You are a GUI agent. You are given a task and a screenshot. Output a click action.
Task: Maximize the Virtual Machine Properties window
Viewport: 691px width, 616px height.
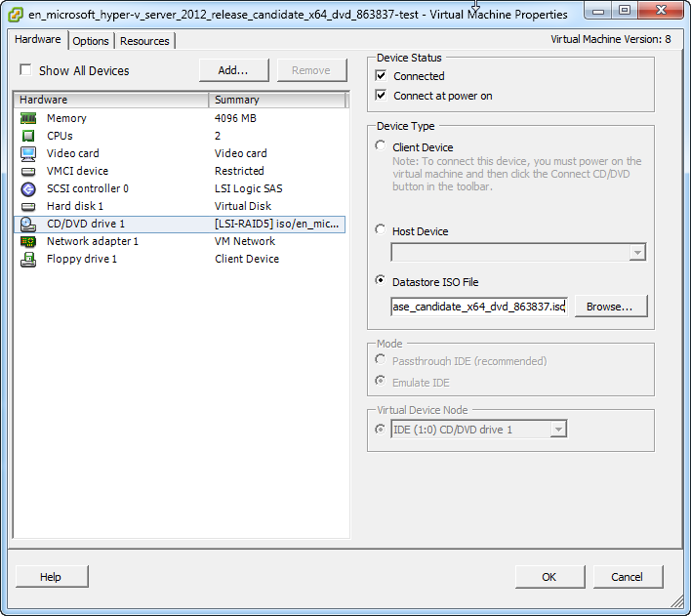pos(624,11)
